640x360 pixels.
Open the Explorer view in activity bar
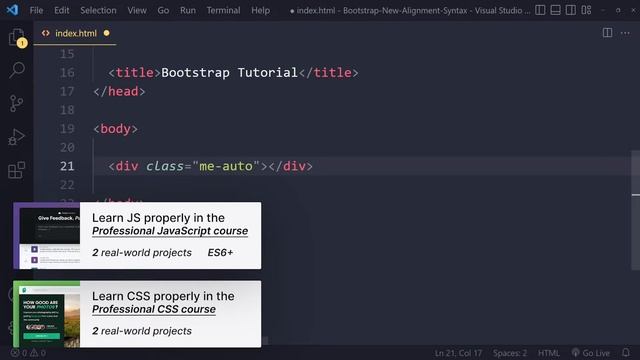coord(17,38)
